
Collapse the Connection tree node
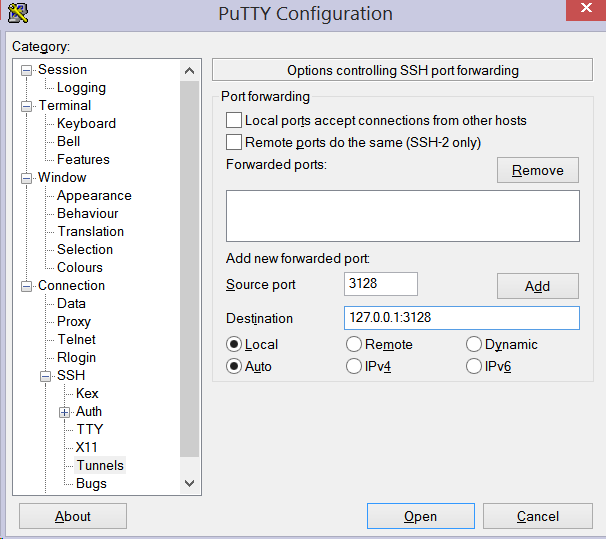point(26,286)
